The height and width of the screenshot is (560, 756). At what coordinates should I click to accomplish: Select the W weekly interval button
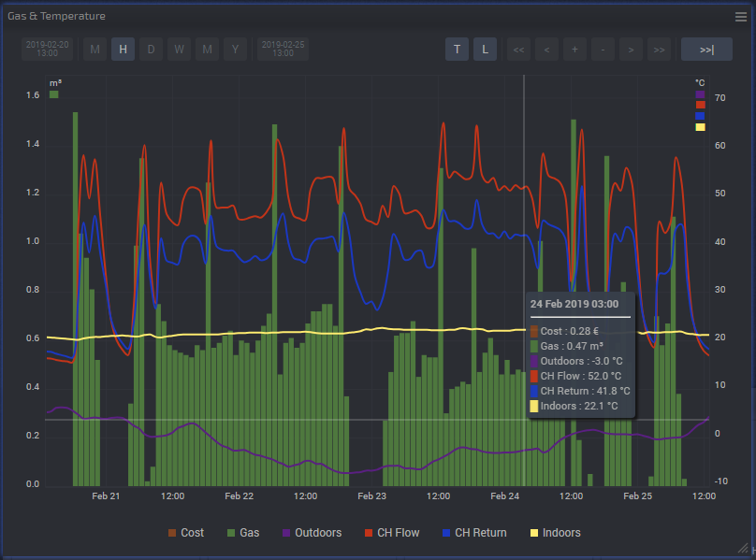pyautogui.click(x=179, y=50)
